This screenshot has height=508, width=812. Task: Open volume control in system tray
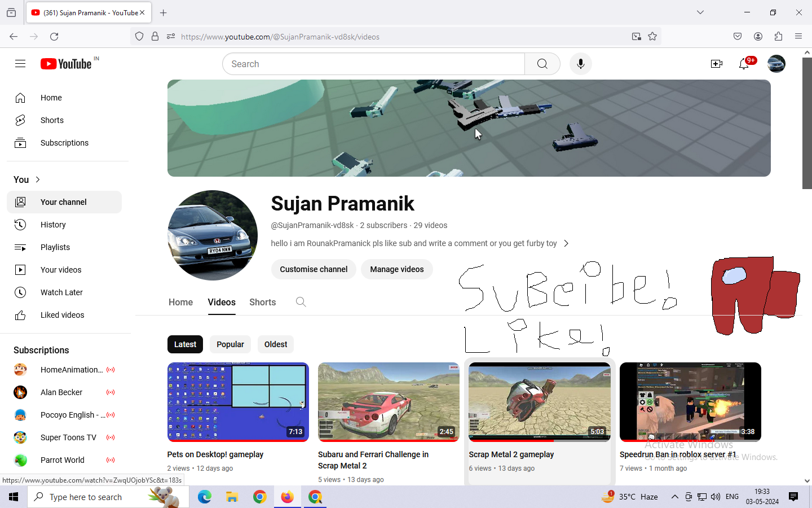click(x=716, y=497)
